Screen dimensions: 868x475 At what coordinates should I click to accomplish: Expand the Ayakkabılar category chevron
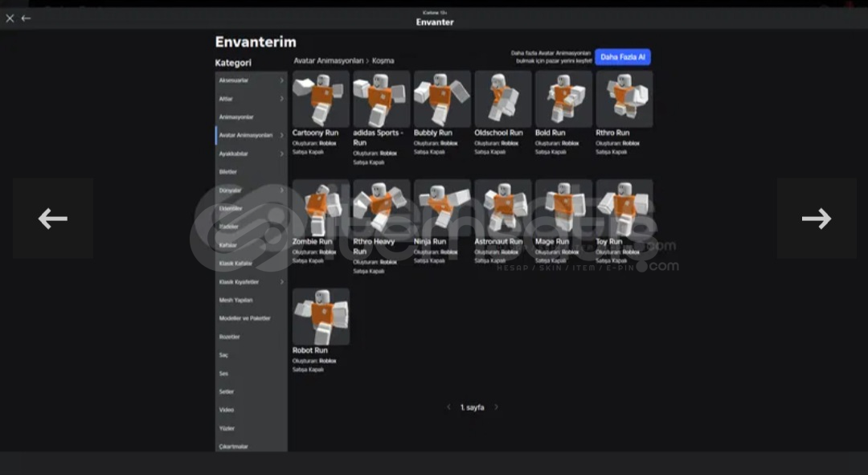click(281, 154)
